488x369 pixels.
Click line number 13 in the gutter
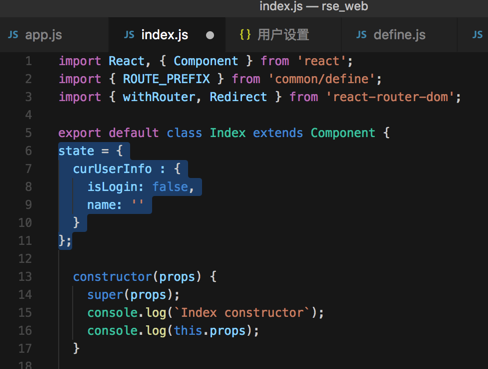pyautogui.click(x=25, y=277)
